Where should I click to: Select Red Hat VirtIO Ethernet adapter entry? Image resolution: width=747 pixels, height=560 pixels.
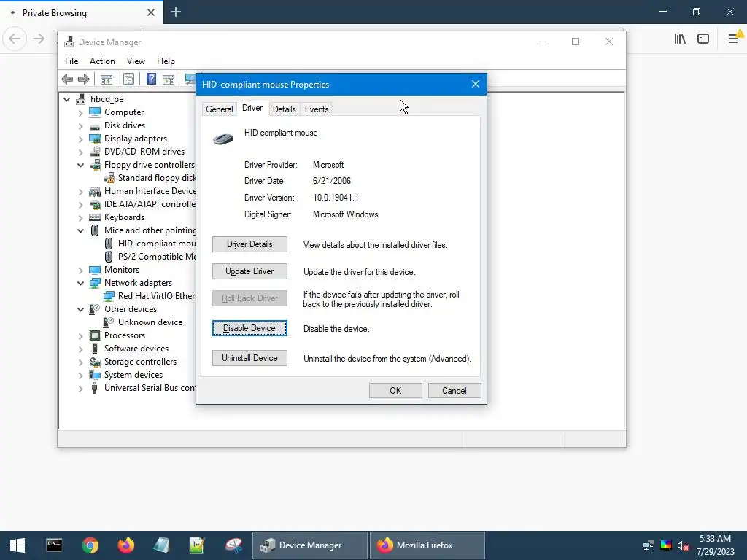pyautogui.click(x=157, y=296)
